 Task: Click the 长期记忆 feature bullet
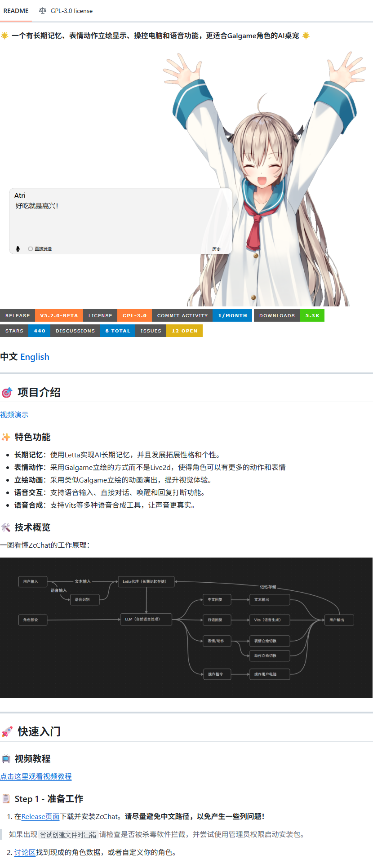(x=117, y=455)
